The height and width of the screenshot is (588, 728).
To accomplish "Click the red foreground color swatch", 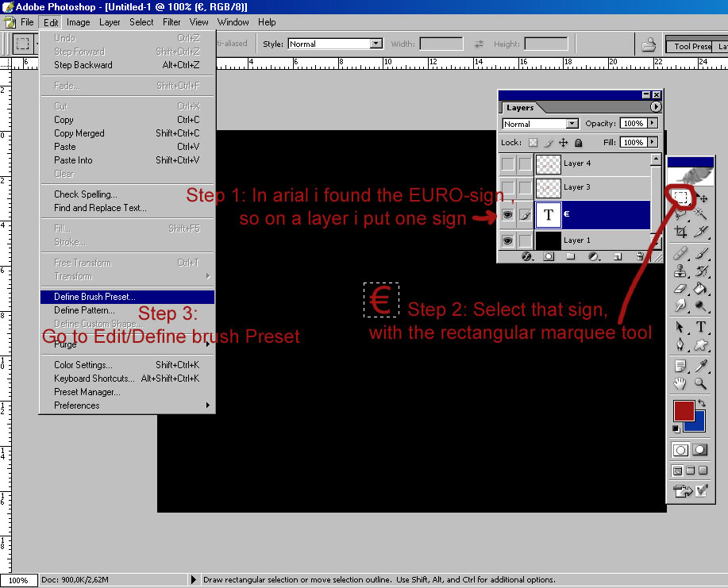I will (x=683, y=411).
